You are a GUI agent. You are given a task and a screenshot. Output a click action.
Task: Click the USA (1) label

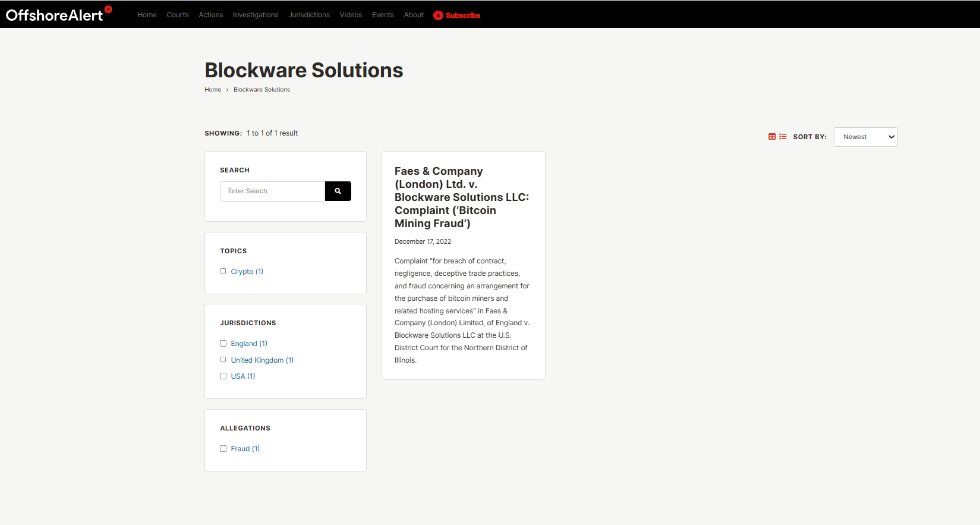[x=243, y=376]
